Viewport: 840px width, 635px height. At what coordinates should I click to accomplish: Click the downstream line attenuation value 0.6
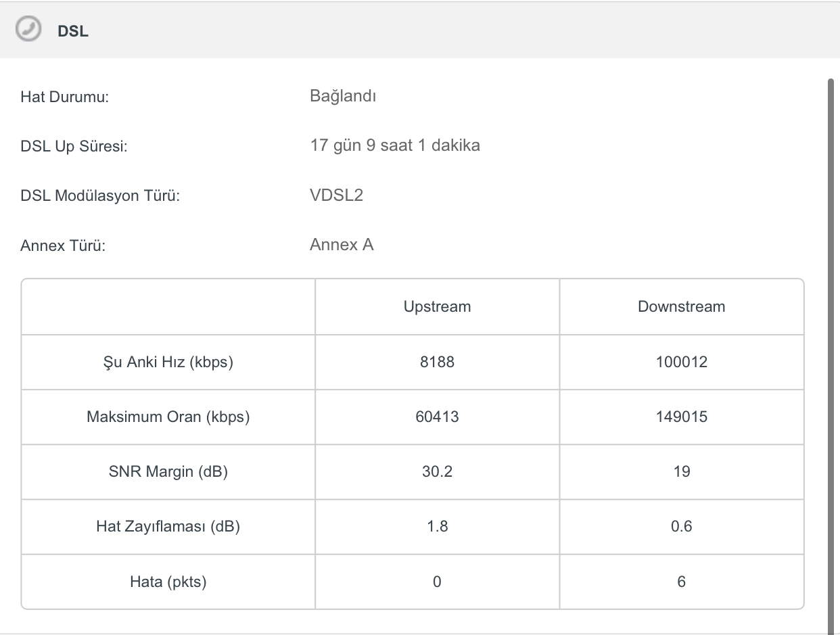click(681, 526)
